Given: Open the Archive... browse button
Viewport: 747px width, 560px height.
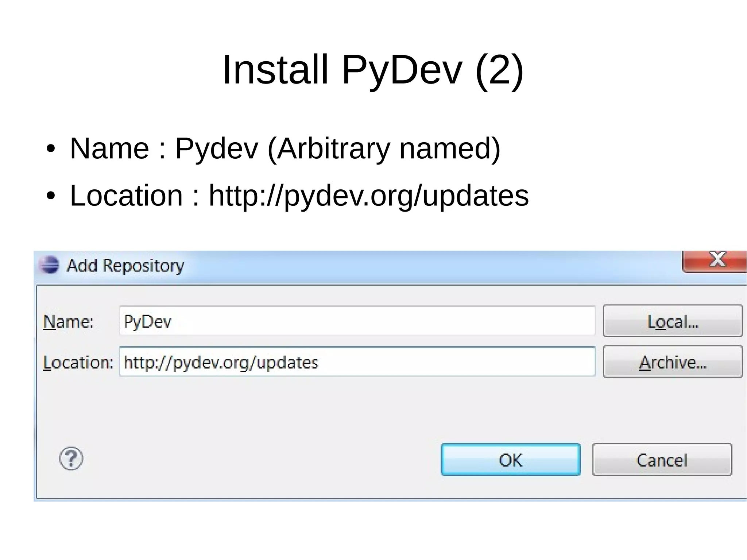Looking at the screenshot, I should tap(673, 362).
